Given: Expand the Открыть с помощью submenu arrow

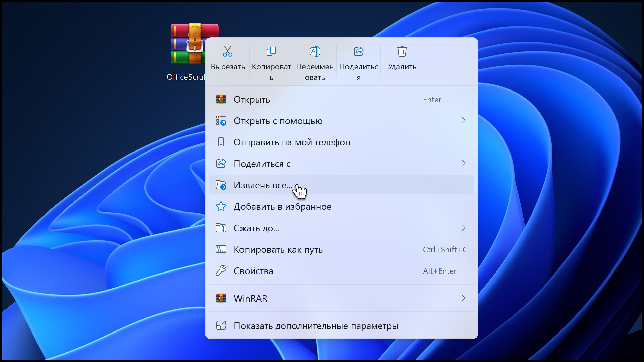Looking at the screenshot, I should [x=463, y=121].
